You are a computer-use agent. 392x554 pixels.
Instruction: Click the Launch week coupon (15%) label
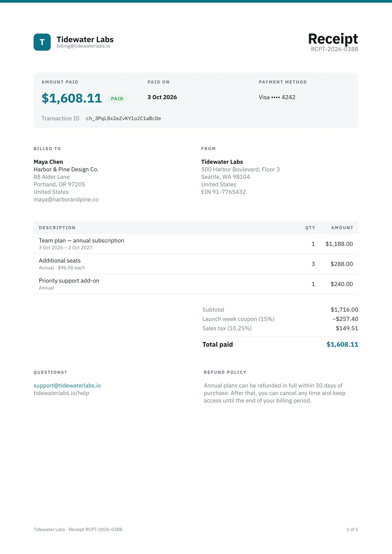[x=238, y=319]
